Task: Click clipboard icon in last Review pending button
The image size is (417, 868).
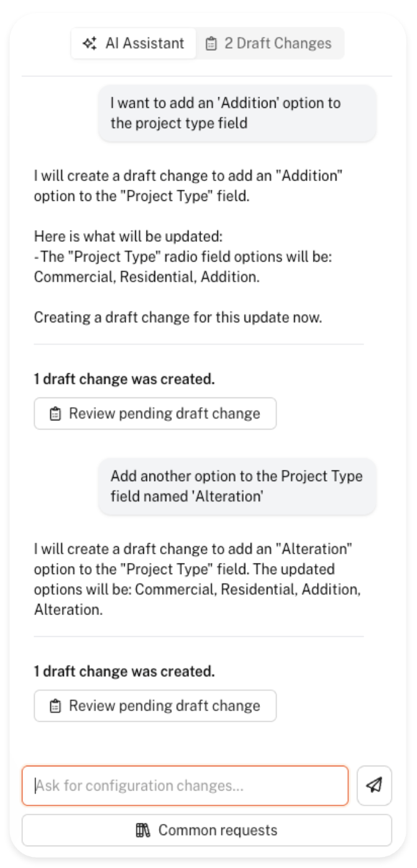Action: click(55, 706)
